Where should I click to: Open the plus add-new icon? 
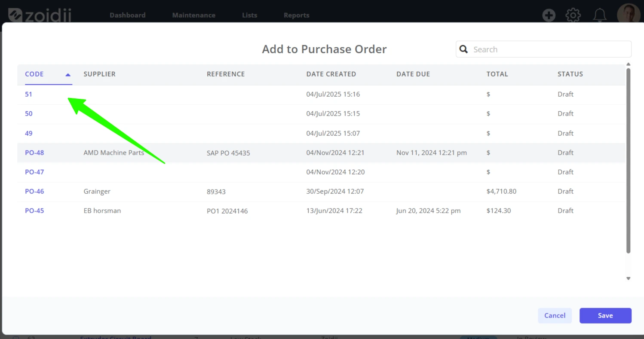point(549,15)
